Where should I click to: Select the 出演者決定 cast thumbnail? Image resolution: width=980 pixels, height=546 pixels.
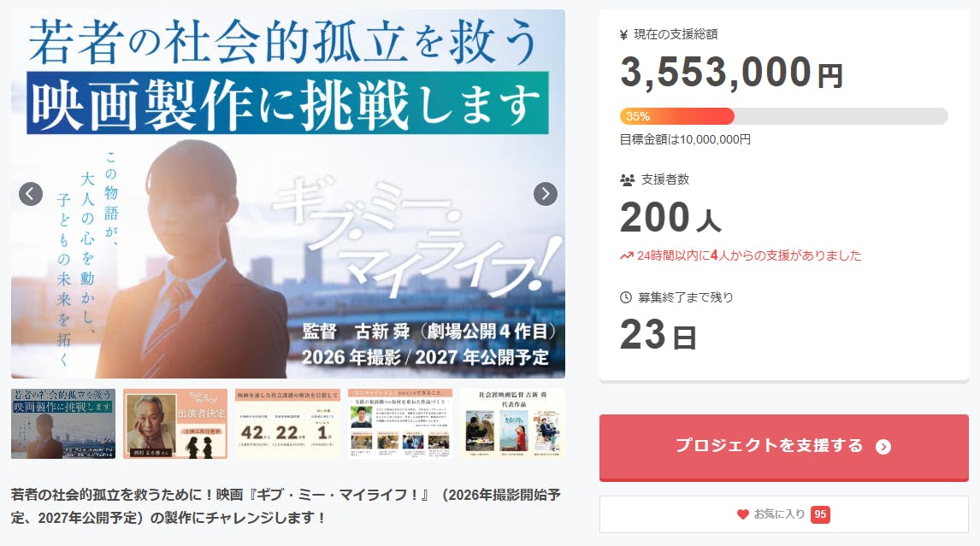175,424
